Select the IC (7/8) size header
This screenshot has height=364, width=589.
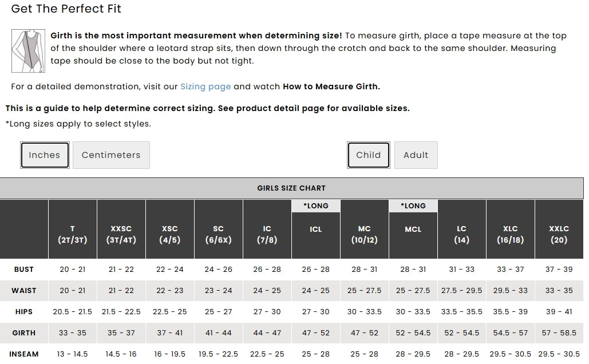(267, 229)
